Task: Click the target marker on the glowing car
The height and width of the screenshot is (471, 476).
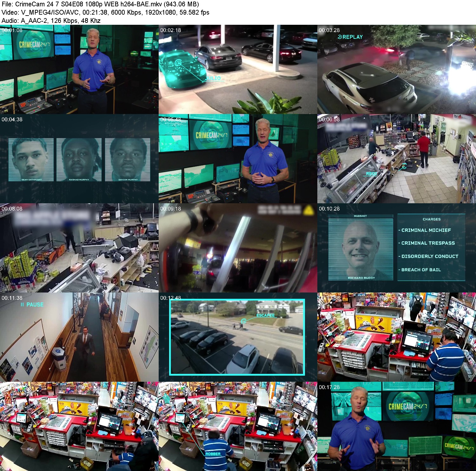Action: click(x=179, y=63)
